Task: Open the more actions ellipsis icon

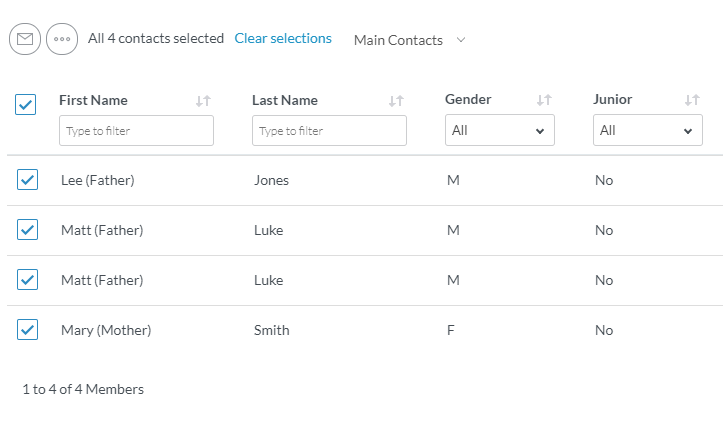Action: point(61,39)
